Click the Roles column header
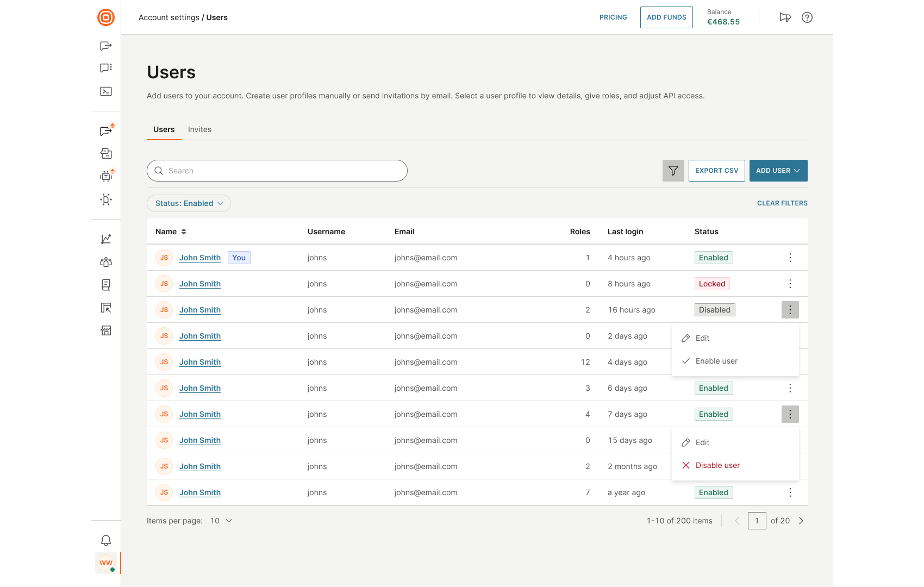The height and width of the screenshot is (587, 924). (580, 232)
